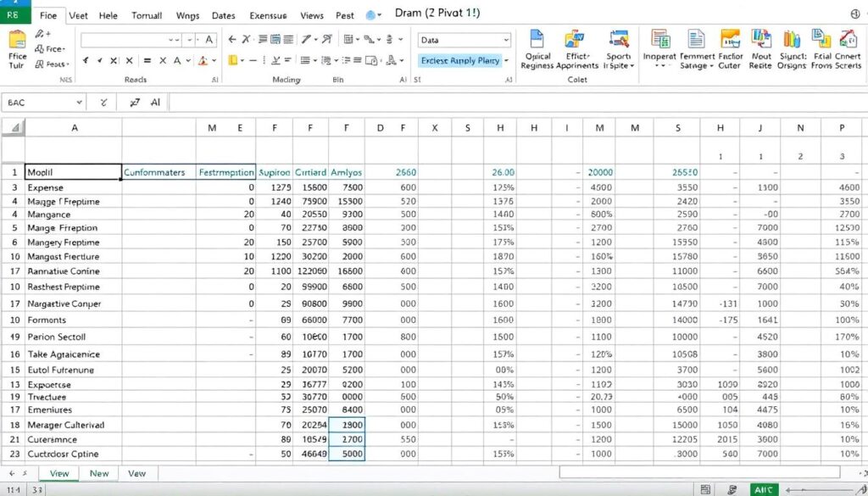Image resolution: width=868 pixels, height=496 pixels.
Task: Select the fx function icon beside the formula bar
Action: [136, 103]
